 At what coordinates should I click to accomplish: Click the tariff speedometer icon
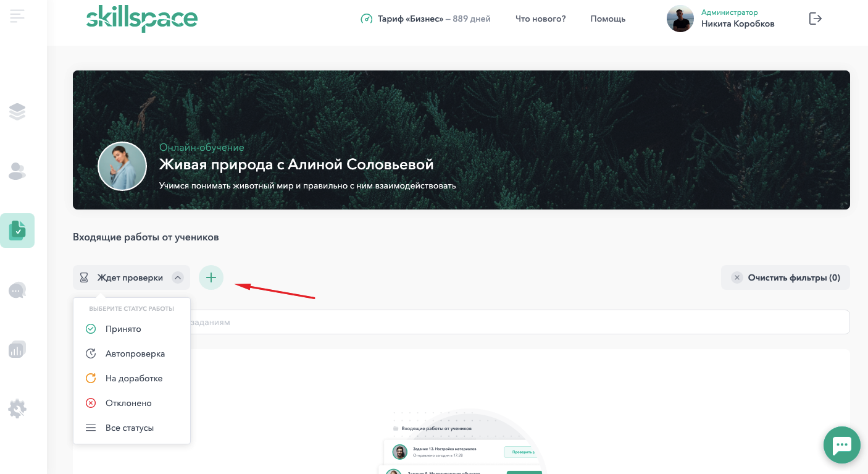point(367,19)
